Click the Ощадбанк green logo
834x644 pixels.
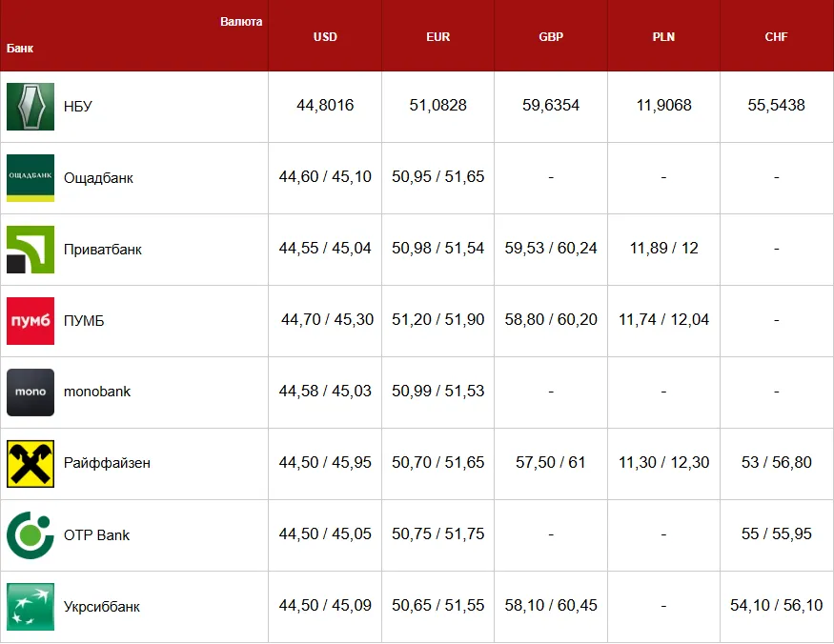[x=31, y=177]
